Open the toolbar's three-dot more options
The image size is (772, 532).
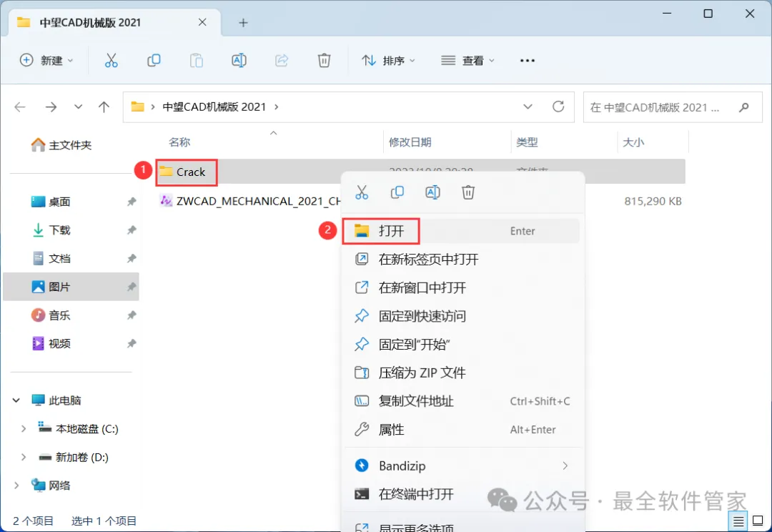528,61
